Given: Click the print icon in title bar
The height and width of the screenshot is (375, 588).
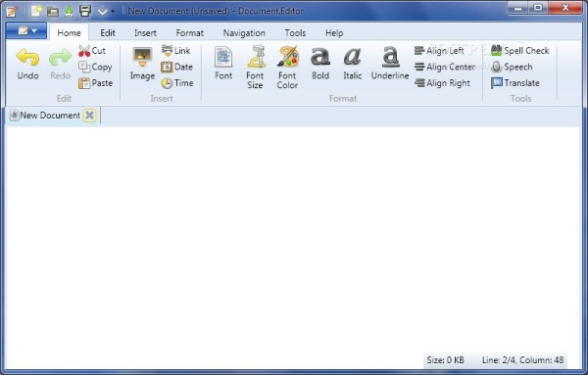Looking at the screenshot, I should coord(85,11).
